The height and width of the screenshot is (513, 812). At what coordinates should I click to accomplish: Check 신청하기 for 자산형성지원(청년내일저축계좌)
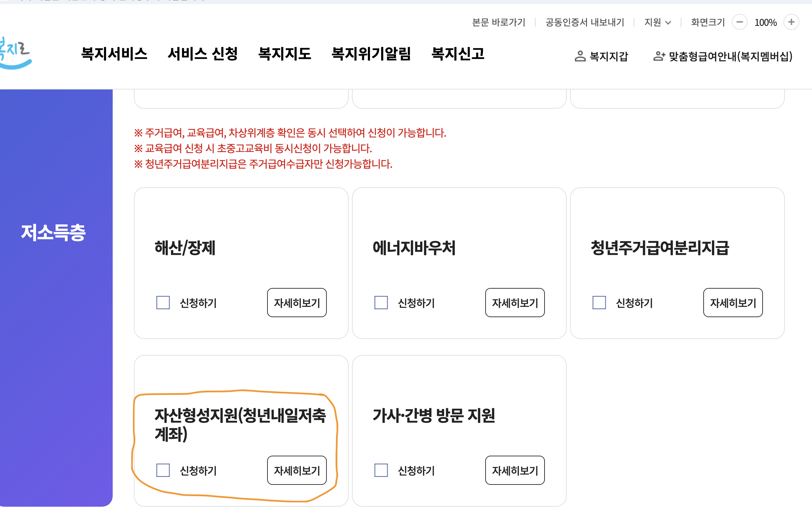pyautogui.click(x=163, y=470)
